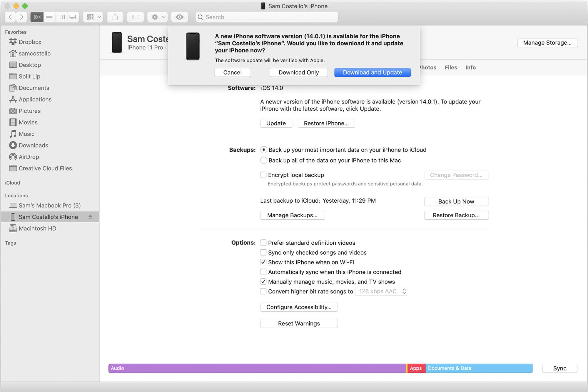
Task: Switch to gallery view in toolbar
Action: coord(73,17)
